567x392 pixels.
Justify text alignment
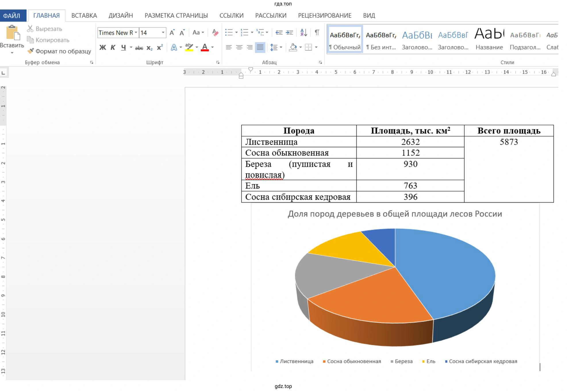[x=260, y=47]
